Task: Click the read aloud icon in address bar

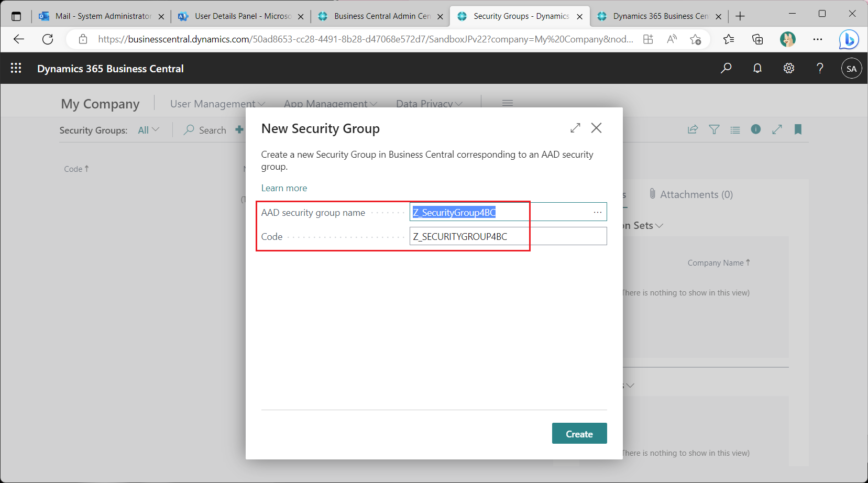Action: point(672,39)
